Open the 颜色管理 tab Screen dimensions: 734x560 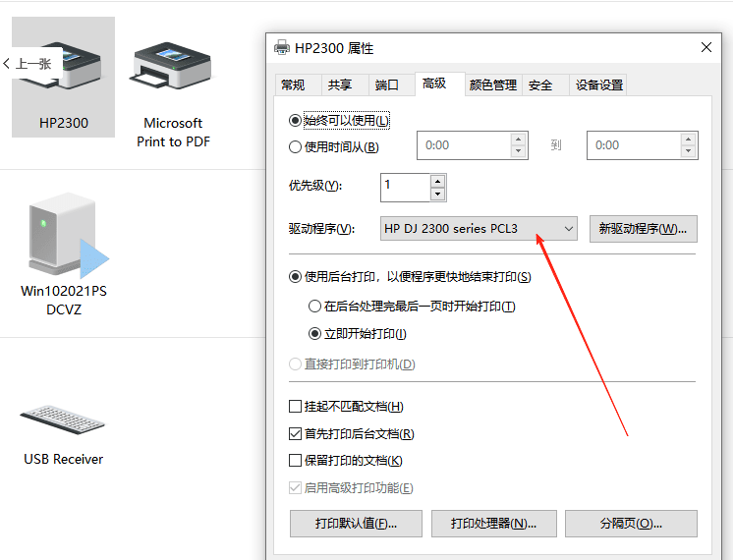(493, 85)
